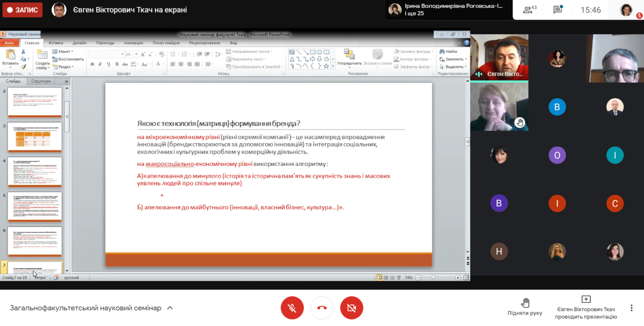This screenshot has width=644, height=326.
Task: Toggle underline (Ч) formatting
Action: pos(109,64)
